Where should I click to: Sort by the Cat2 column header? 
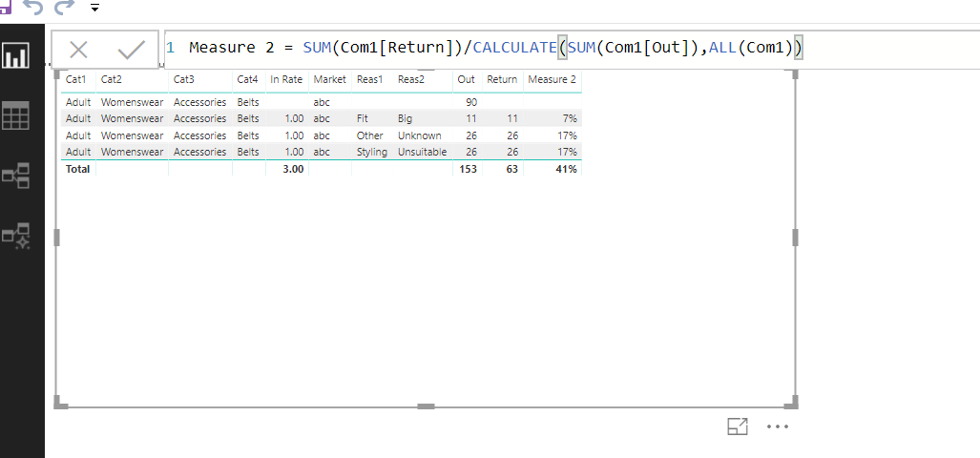[112, 79]
